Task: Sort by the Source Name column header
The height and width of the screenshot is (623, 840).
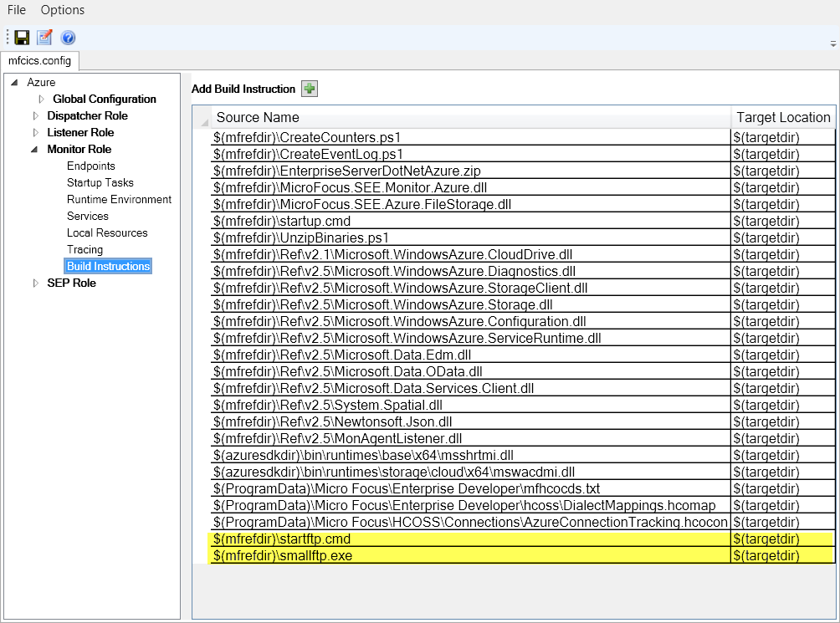Action: 258,117
